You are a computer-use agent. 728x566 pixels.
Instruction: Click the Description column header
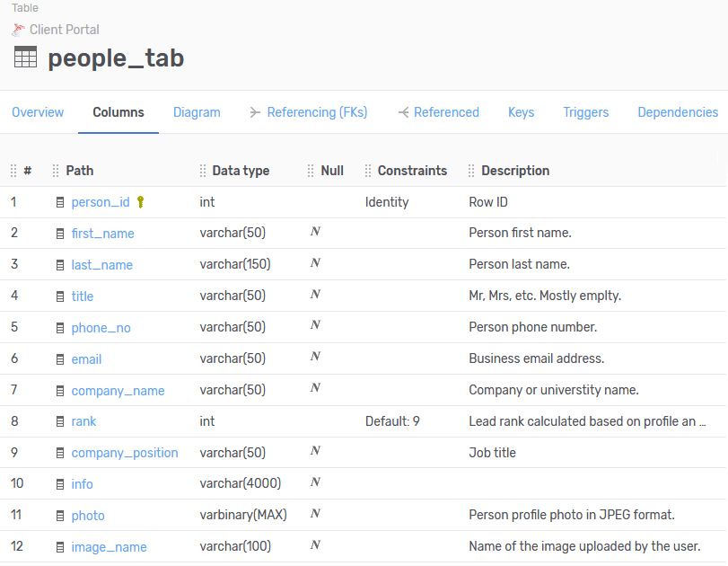tap(515, 171)
